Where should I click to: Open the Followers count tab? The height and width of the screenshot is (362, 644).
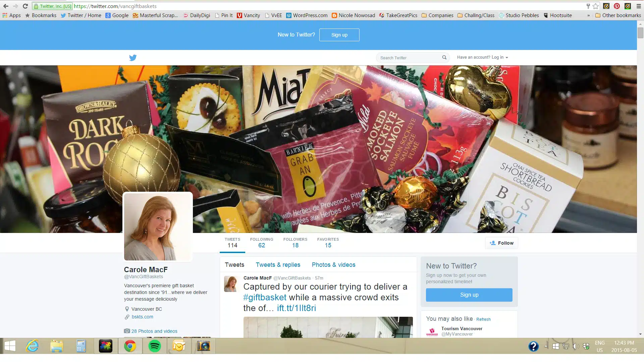tap(295, 243)
